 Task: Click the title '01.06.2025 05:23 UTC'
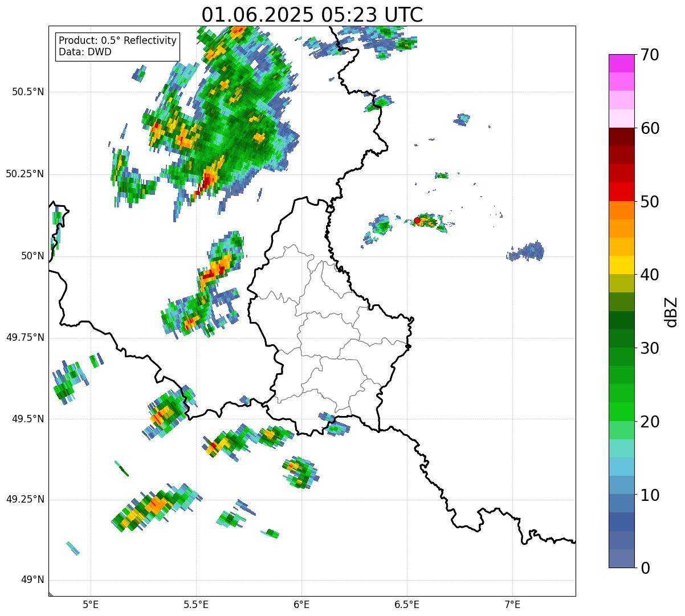pyautogui.click(x=312, y=14)
